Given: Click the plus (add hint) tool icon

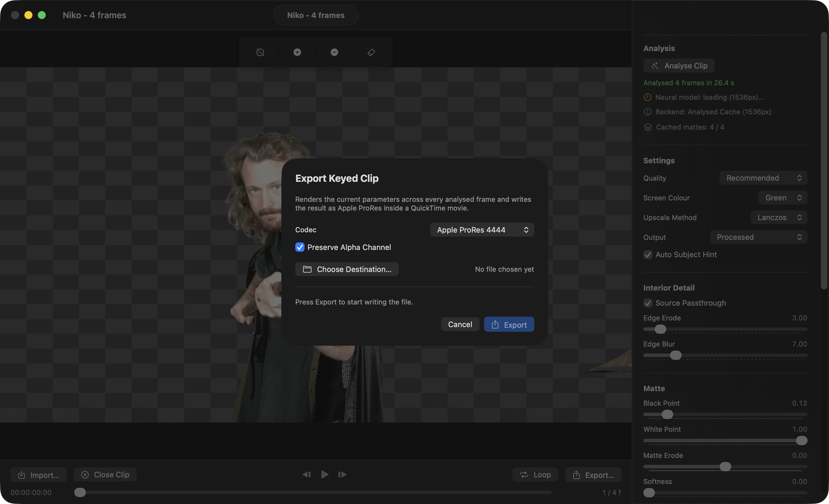Looking at the screenshot, I should pyautogui.click(x=297, y=52).
